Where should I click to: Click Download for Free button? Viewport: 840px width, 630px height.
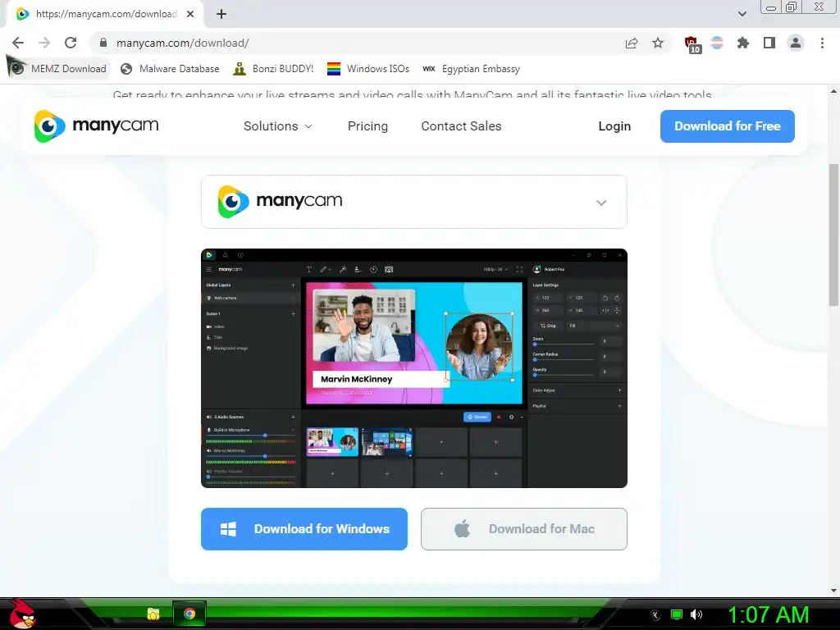pos(728,126)
